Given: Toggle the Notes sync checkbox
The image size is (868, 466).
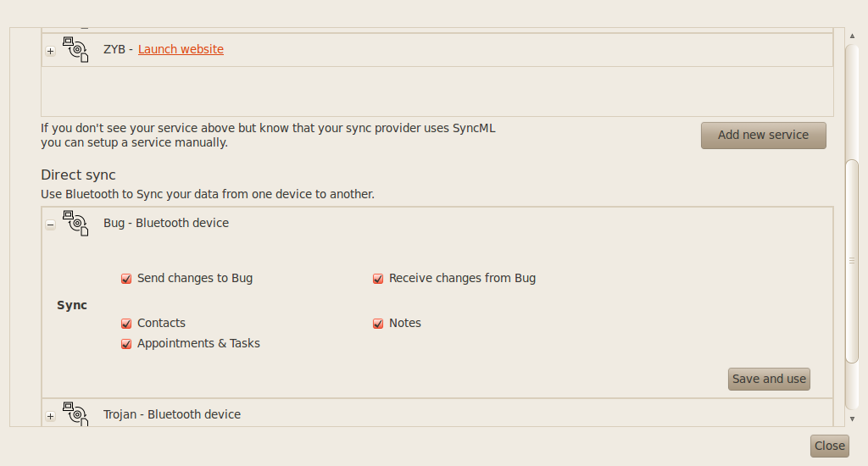Looking at the screenshot, I should tap(378, 324).
